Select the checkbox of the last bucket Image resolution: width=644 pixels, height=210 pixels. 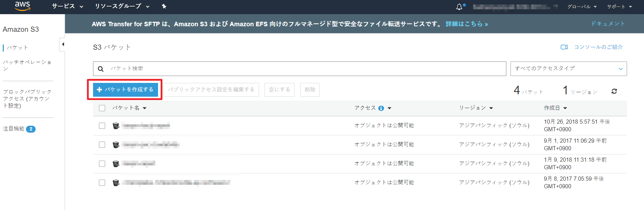[102, 183]
